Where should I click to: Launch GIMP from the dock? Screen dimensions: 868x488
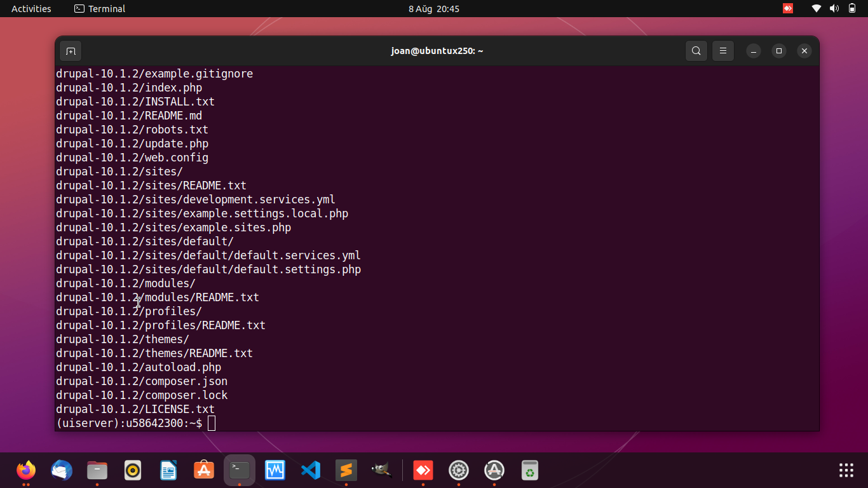point(382,470)
